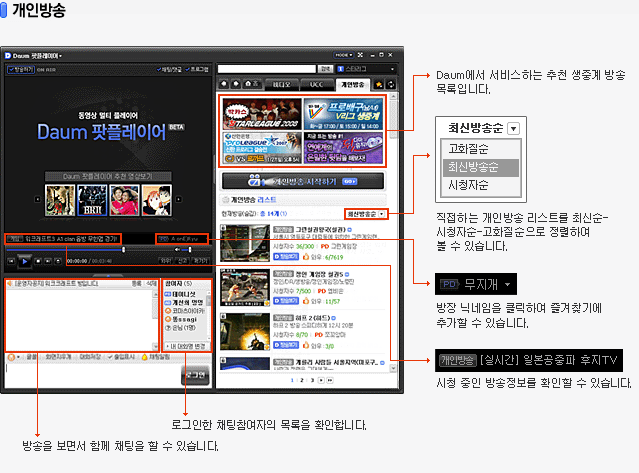639x473 pixels.
Task: Click the emoticon icon above the chat input
Action: click(11, 357)
